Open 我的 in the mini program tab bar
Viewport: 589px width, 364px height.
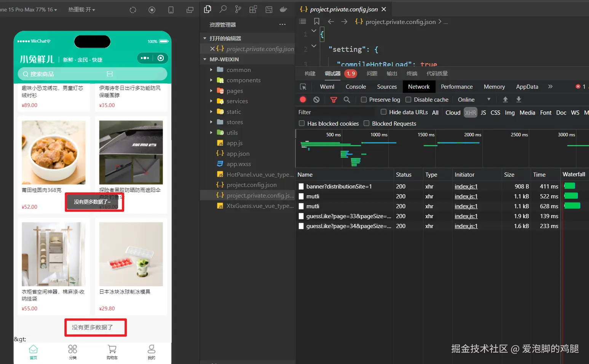tap(152, 352)
